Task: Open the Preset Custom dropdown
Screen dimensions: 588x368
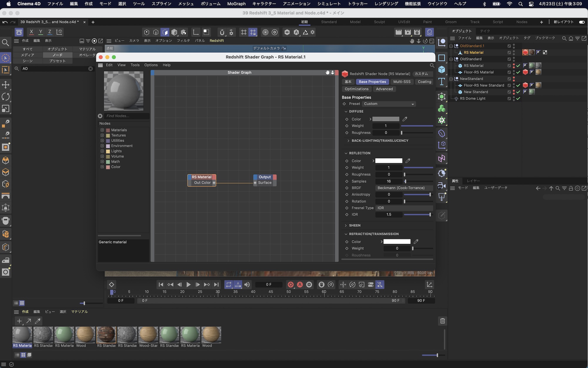Action: coord(389,104)
